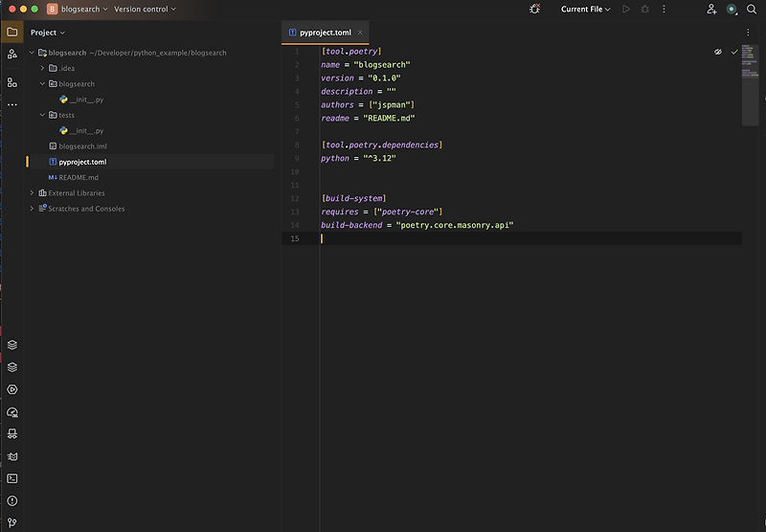Open run toolbar more actions menu
Viewport: 766px width, 532px height.
[x=664, y=9]
